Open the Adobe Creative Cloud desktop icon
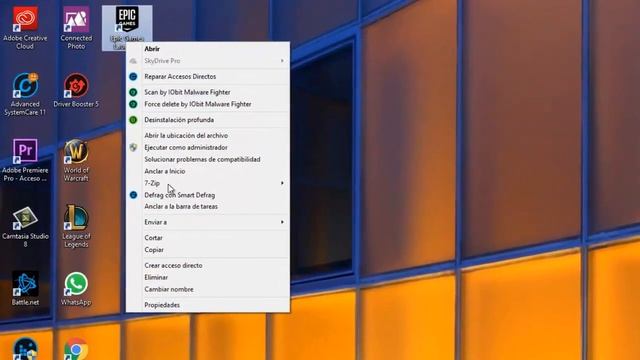 pyautogui.click(x=25, y=27)
